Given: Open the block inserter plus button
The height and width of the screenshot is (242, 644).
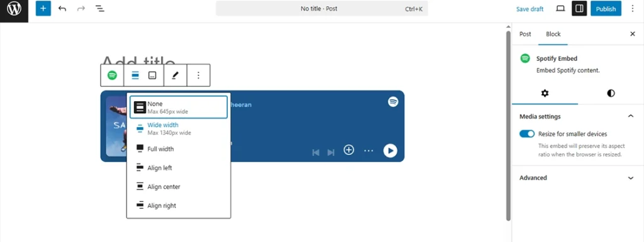Looking at the screenshot, I should click(43, 9).
